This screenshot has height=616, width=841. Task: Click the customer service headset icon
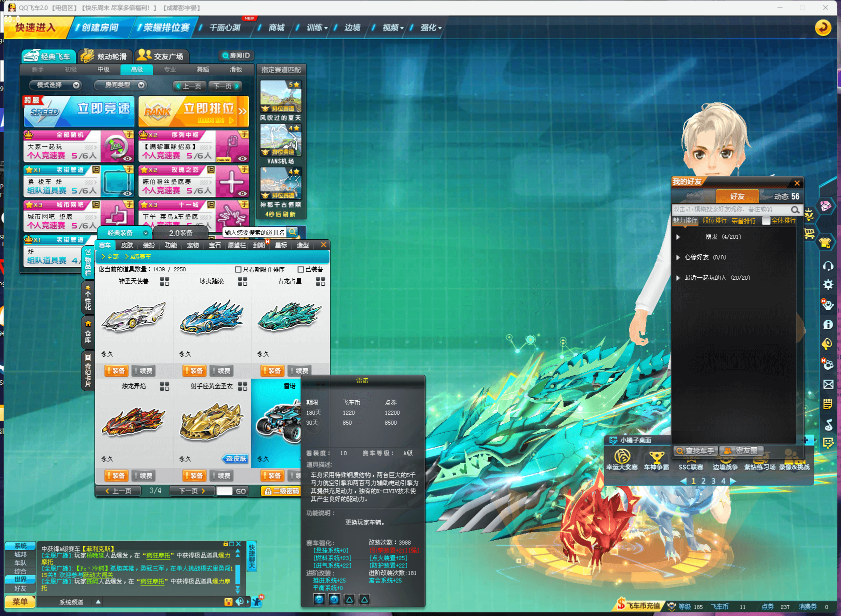tap(828, 266)
